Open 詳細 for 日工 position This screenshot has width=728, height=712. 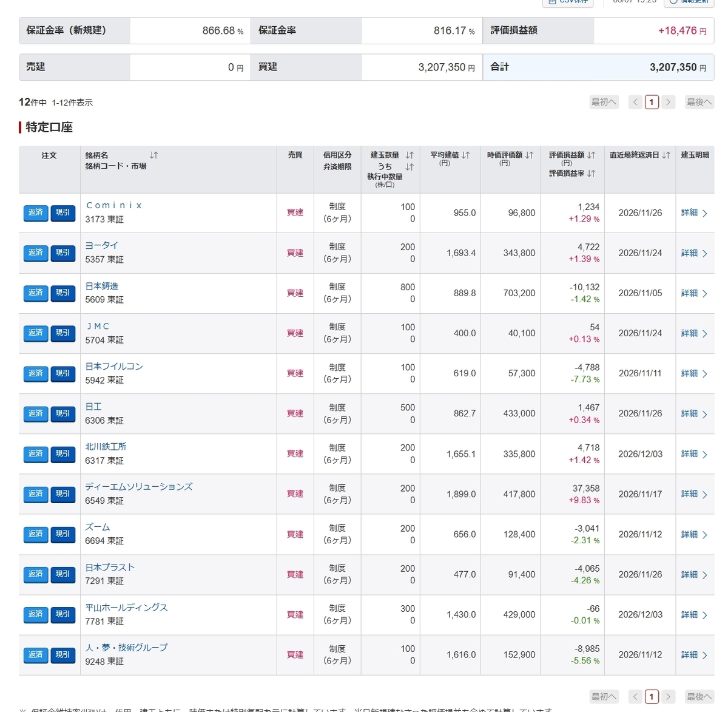coord(694,414)
